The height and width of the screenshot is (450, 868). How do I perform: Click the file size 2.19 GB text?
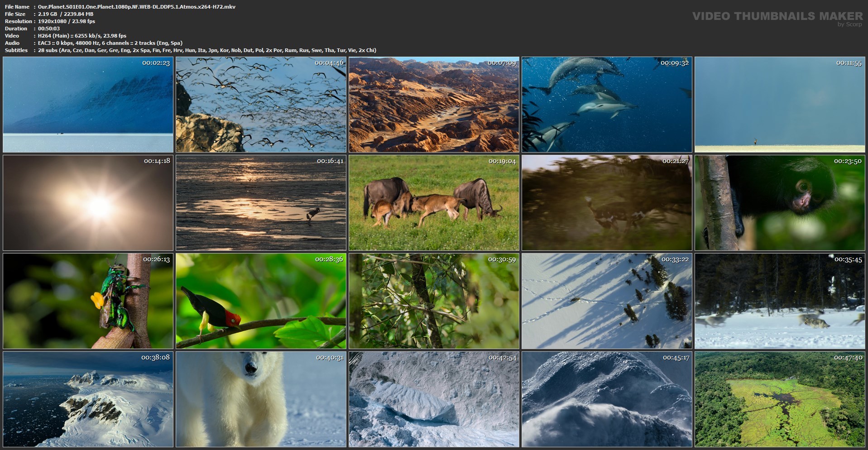tap(66, 14)
